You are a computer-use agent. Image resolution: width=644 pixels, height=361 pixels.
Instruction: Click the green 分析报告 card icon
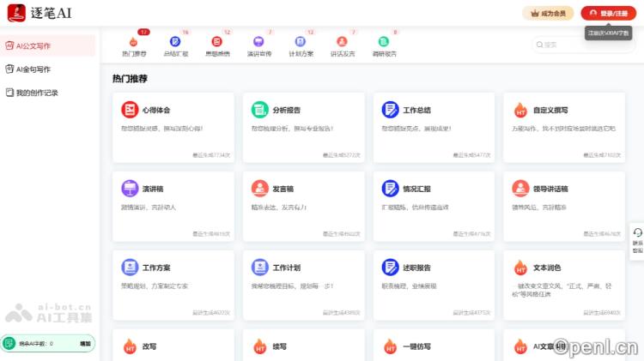pyautogui.click(x=259, y=110)
